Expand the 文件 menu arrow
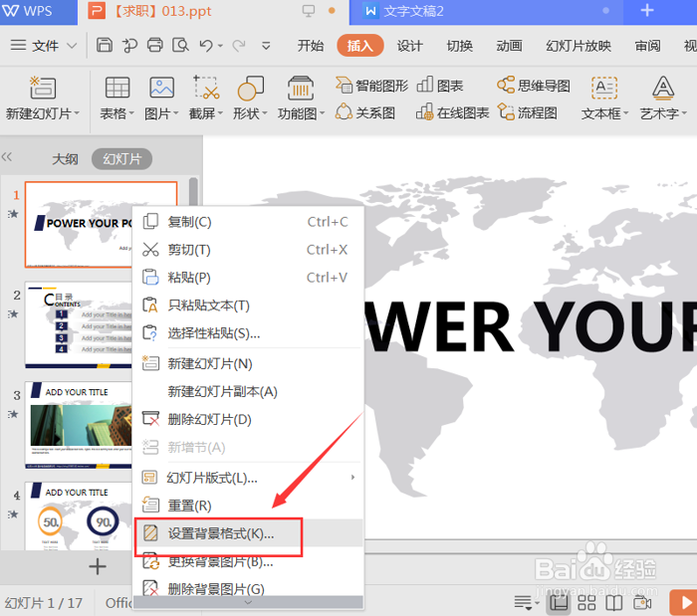 coord(72,46)
